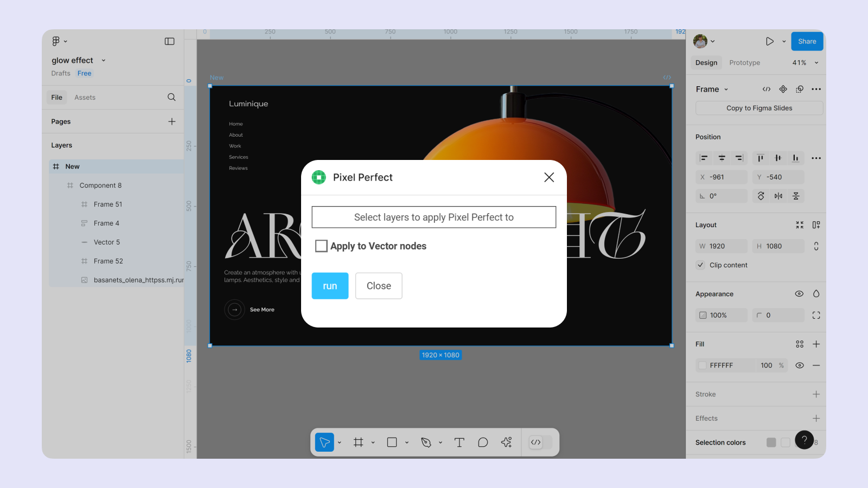Click the search icon in left panel
The width and height of the screenshot is (868, 488).
coord(171,97)
